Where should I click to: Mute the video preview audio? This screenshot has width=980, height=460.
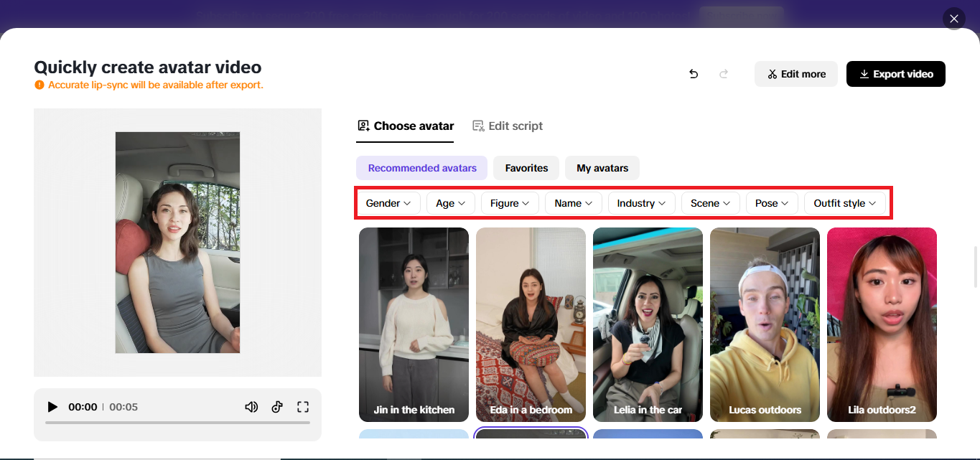[x=251, y=407]
